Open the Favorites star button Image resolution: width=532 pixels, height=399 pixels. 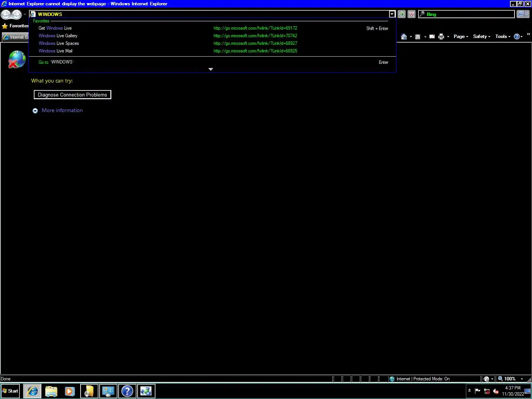point(15,26)
